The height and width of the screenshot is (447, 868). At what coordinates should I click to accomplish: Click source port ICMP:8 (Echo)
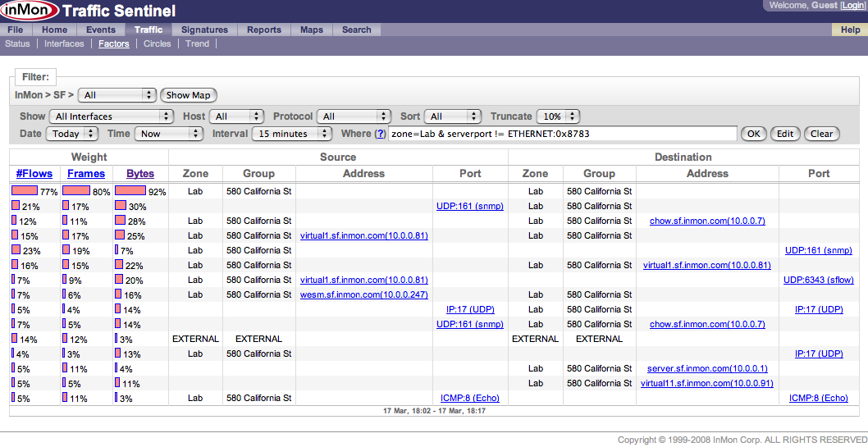(x=470, y=398)
